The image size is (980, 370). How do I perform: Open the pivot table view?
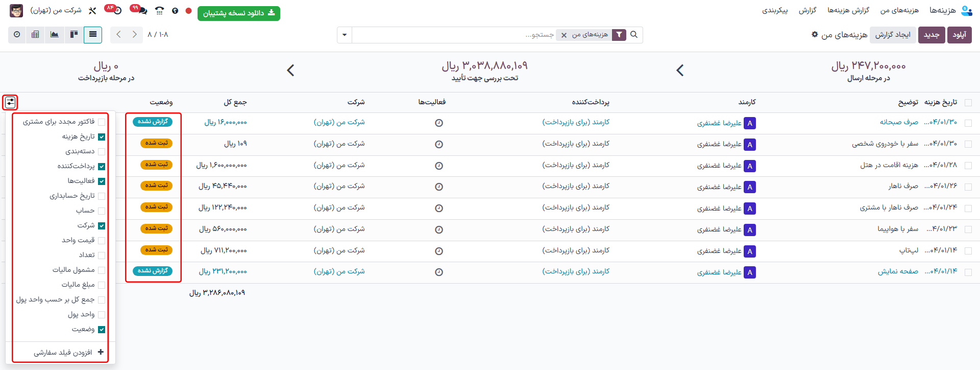(35, 35)
